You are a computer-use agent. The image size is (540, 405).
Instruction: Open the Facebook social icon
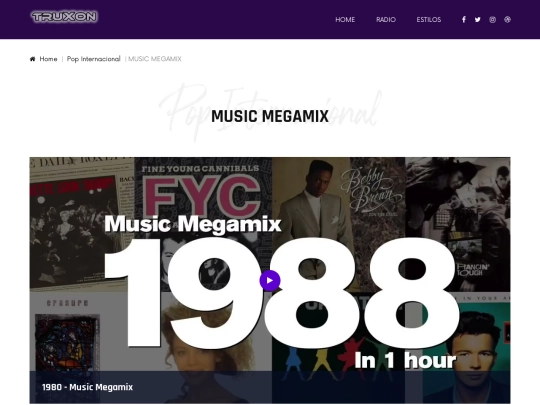point(464,20)
